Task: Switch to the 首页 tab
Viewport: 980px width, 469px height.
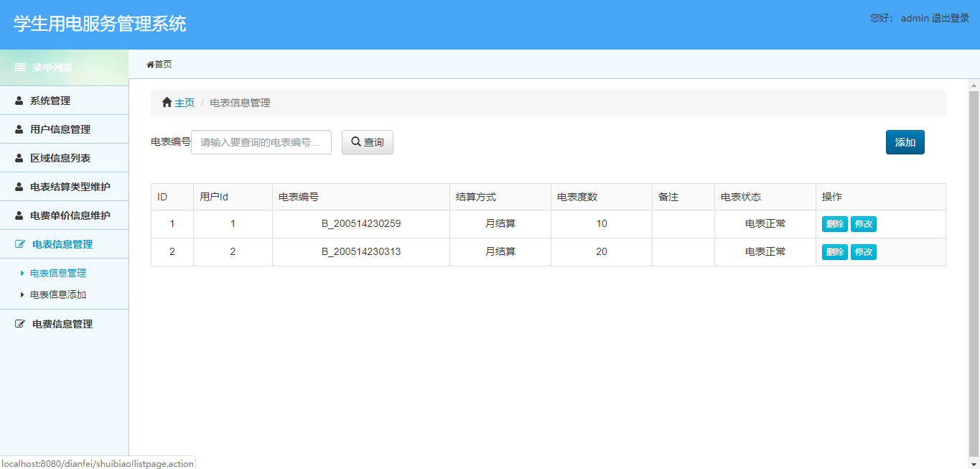Action: (159, 65)
